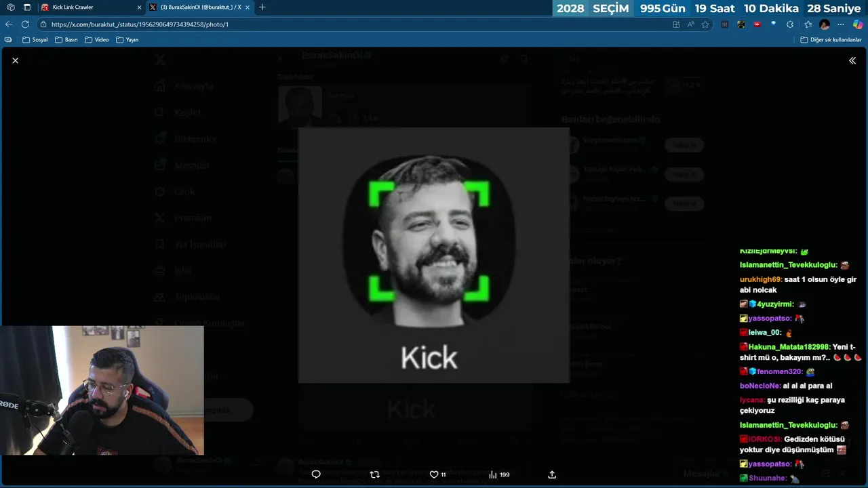Expand Diğer sık kullanılanlar folder
868x488 pixels.
(x=831, y=39)
